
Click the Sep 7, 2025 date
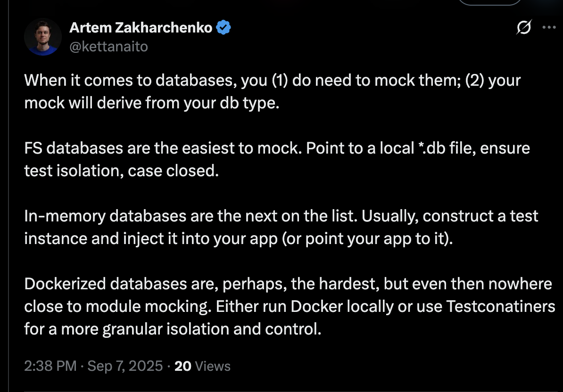point(125,366)
